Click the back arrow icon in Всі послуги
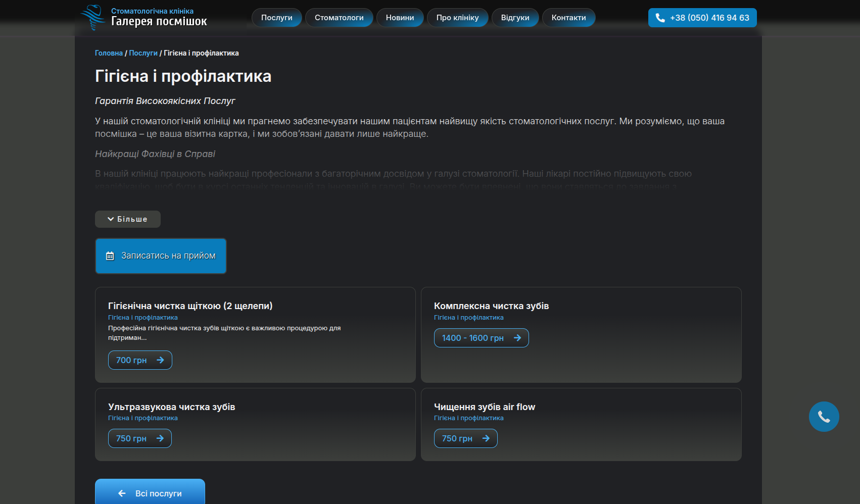Image resolution: width=860 pixels, height=504 pixels. (122, 493)
